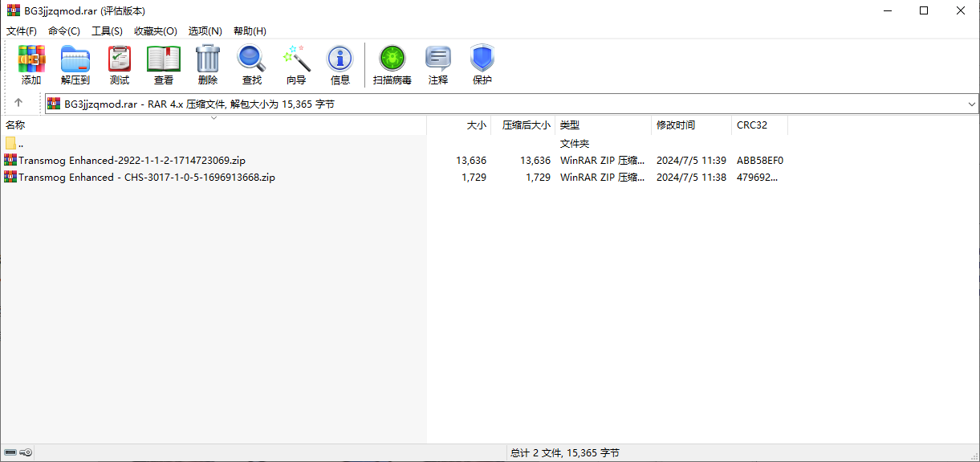Sort by 类型 column header
The width and height of the screenshot is (980, 462).
pos(604,125)
